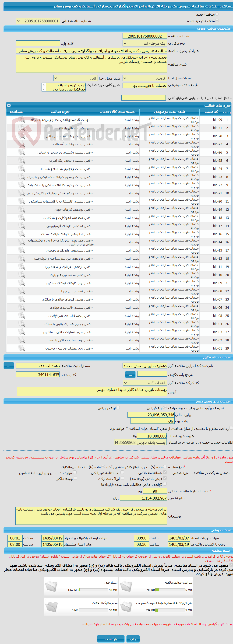Select the مناقصه تجدید شده radio button

point(217,21)
